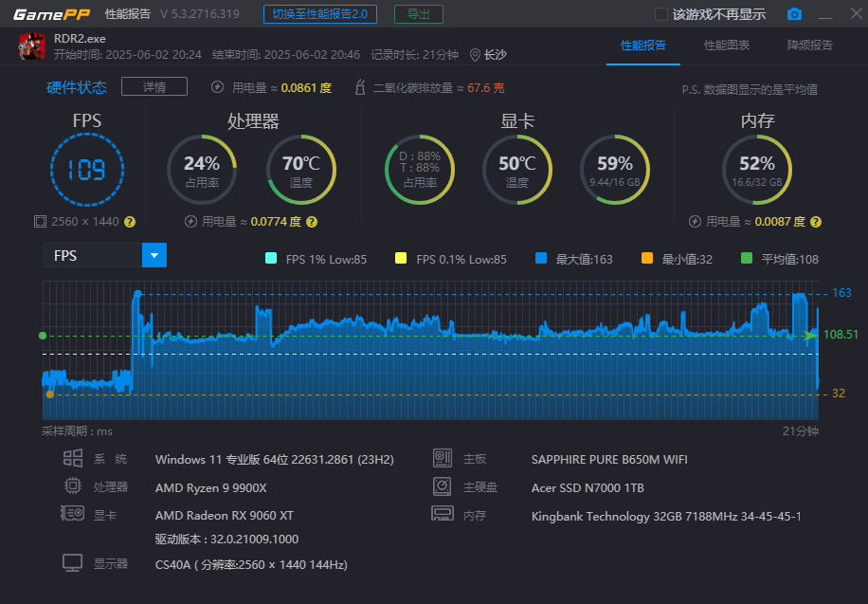Open hardware 详情 details button

(x=154, y=87)
